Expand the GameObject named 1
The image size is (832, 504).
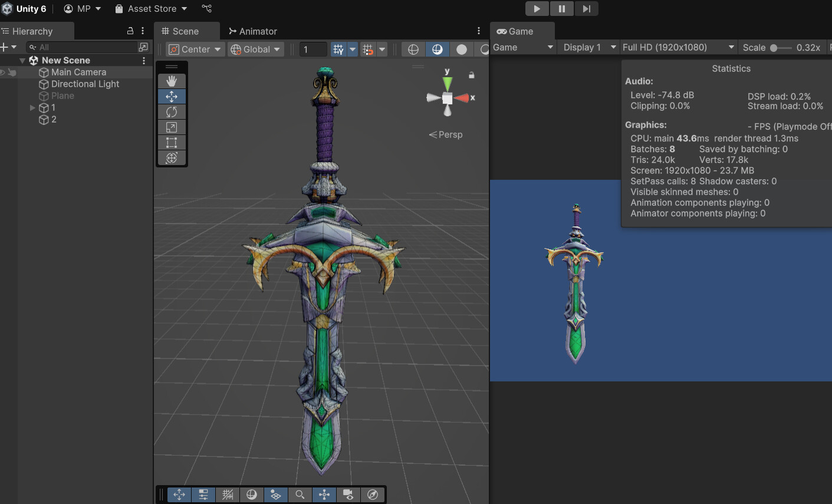(33, 107)
